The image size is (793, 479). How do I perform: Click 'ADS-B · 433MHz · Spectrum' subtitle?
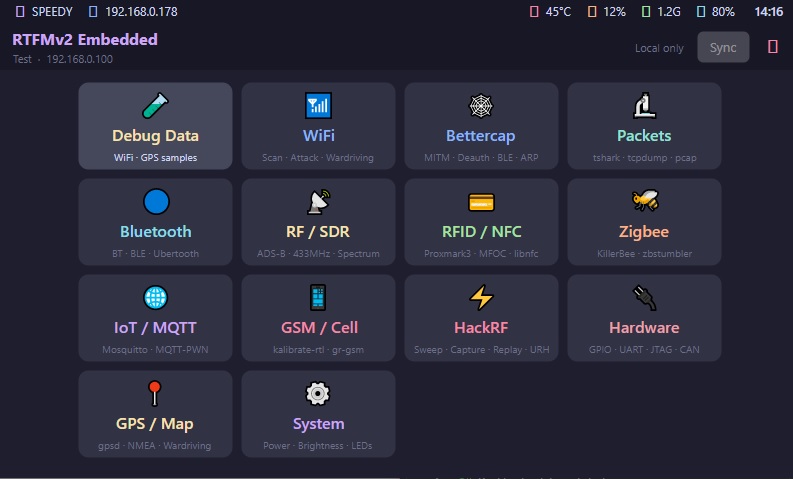click(318, 254)
